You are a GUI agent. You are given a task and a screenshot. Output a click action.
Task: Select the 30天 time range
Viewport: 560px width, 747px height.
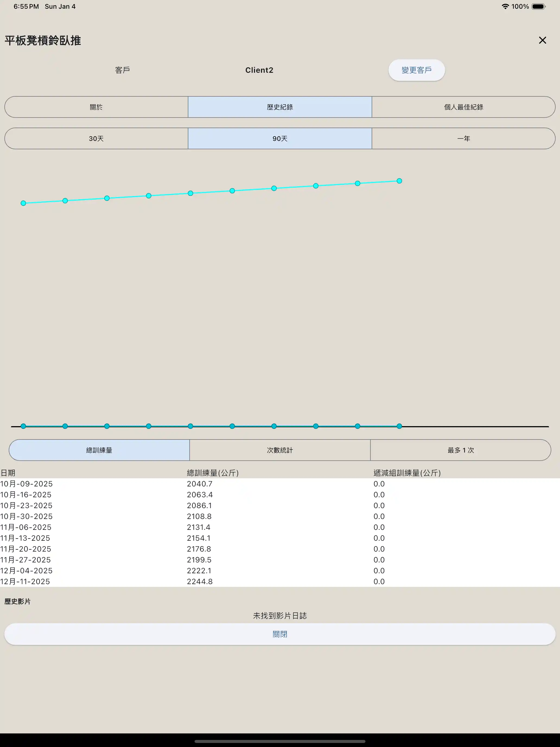(x=96, y=138)
